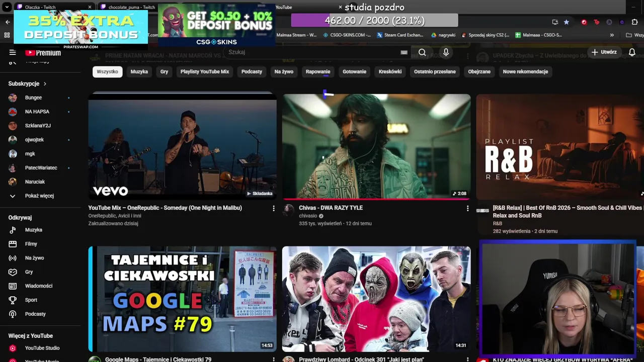Start voice search with microphone icon

446,52
